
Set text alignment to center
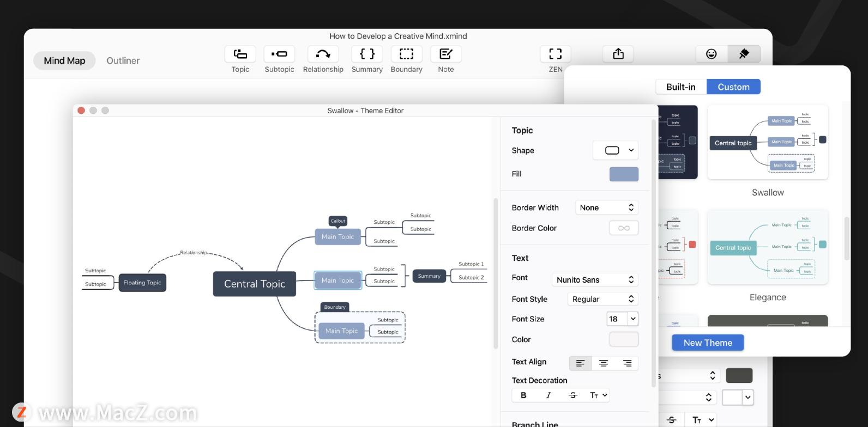(x=604, y=363)
